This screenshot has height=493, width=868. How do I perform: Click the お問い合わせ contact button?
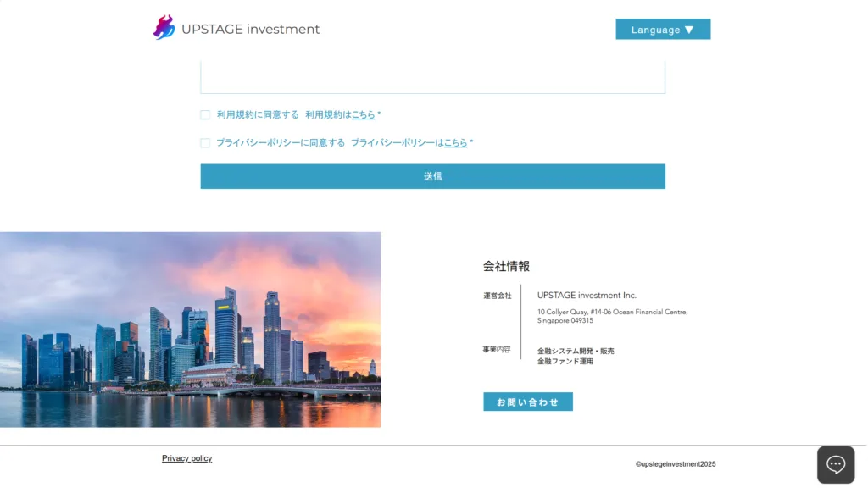coord(527,402)
